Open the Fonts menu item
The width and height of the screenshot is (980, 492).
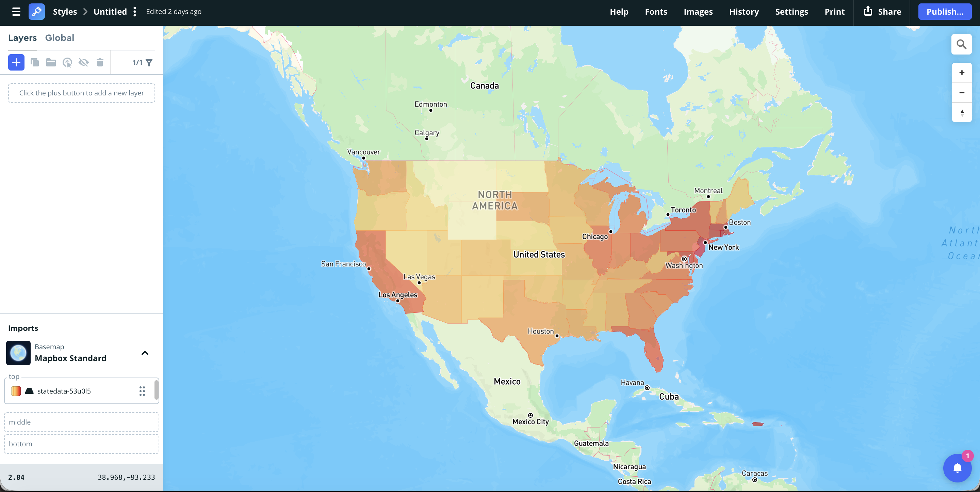[656, 12]
